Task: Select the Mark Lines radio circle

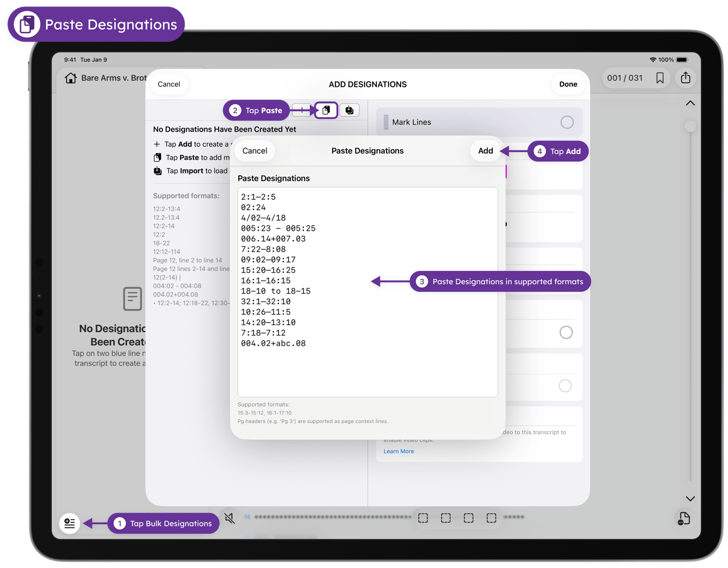Action: [567, 122]
